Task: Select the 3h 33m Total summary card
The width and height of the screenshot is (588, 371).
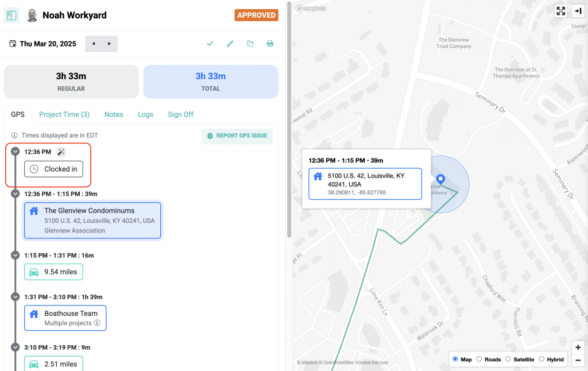Action: pyautogui.click(x=211, y=82)
